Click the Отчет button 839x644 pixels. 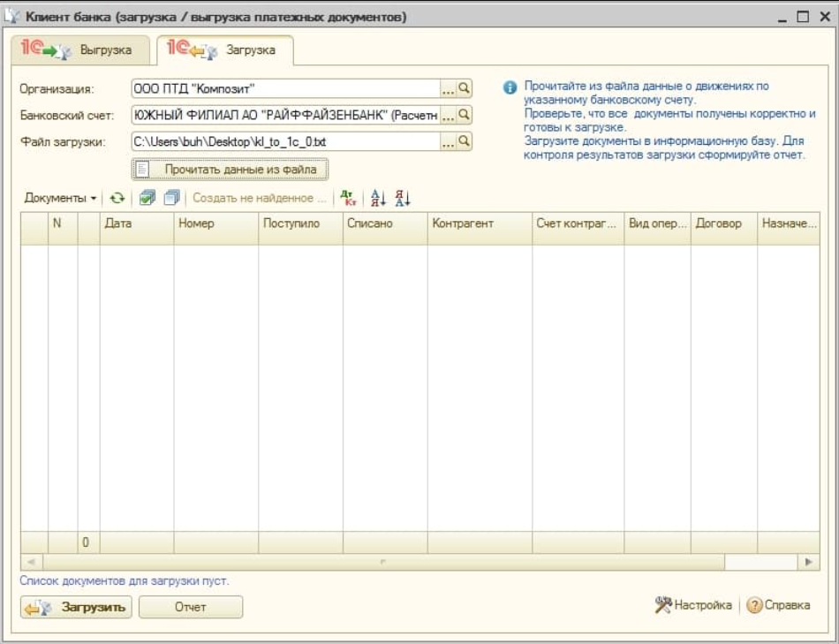(190, 607)
